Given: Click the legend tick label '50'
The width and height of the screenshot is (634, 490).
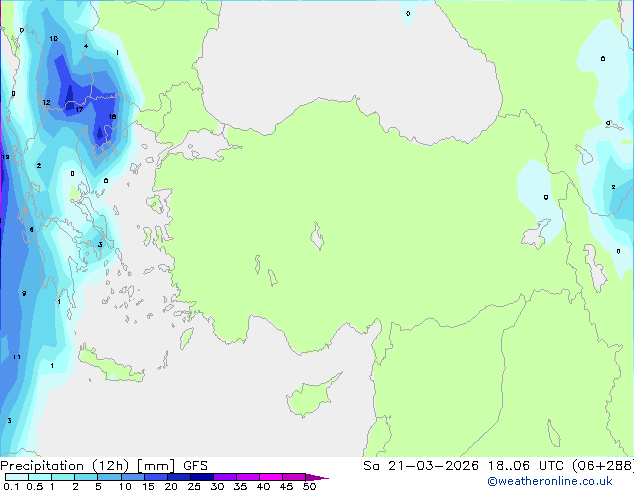Looking at the screenshot, I should [309, 486].
